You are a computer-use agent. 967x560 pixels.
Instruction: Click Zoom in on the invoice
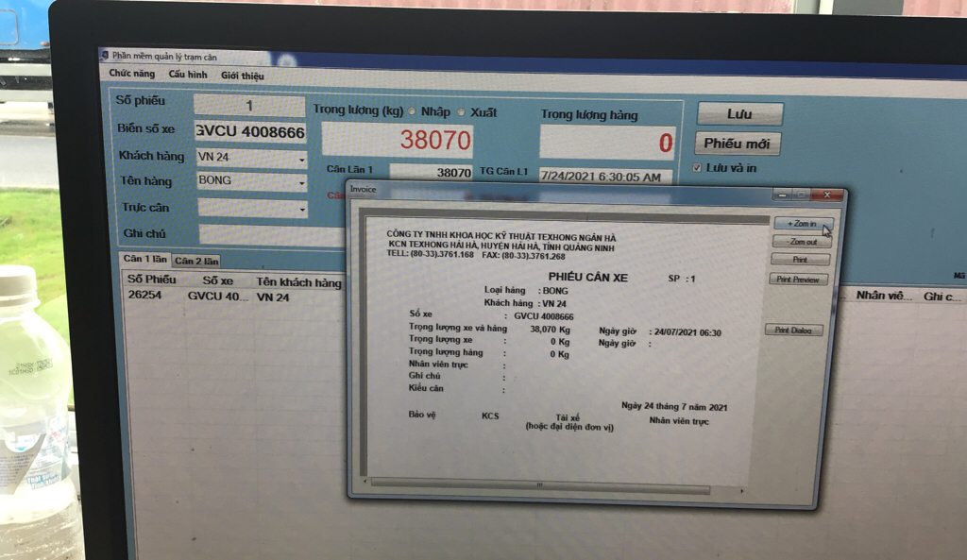pyautogui.click(x=802, y=224)
